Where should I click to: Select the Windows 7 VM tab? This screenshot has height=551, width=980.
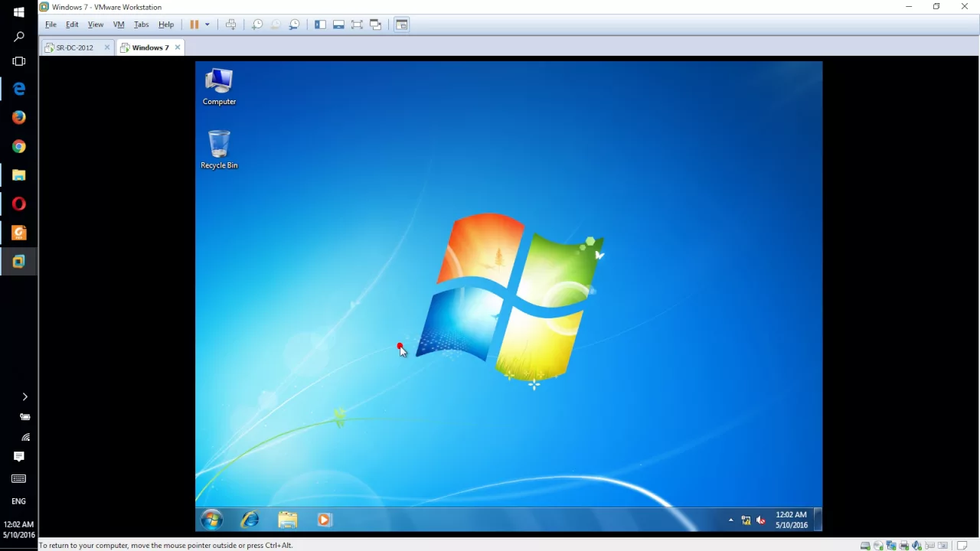coord(150,47)
